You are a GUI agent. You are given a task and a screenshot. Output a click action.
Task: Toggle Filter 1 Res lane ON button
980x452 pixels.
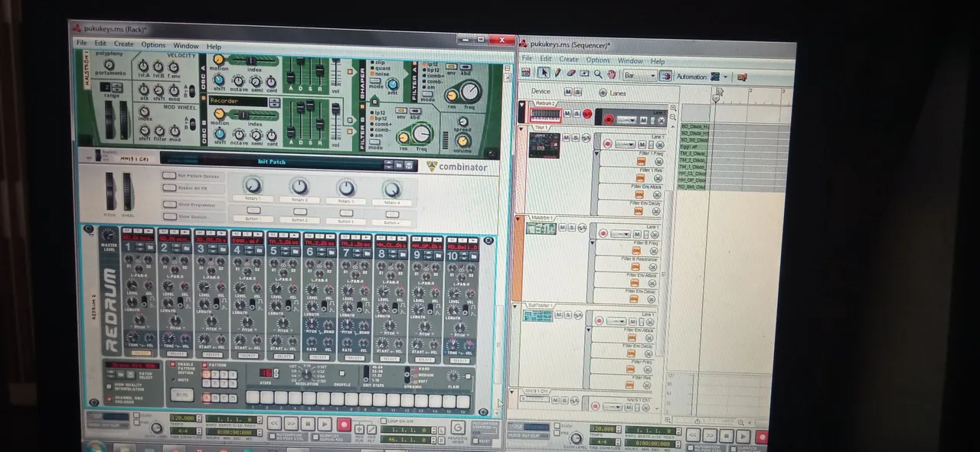[x=640, y=178]
